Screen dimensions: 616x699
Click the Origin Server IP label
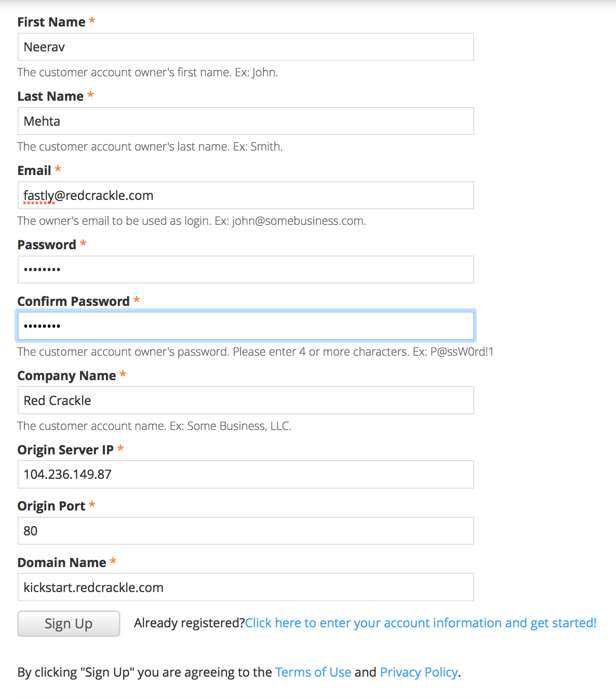click(65, 450)
